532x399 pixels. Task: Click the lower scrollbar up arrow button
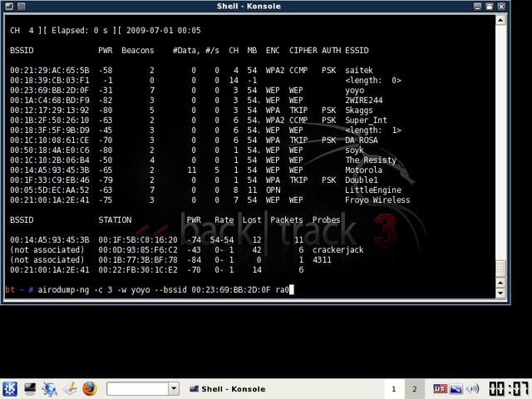(500, 283)
